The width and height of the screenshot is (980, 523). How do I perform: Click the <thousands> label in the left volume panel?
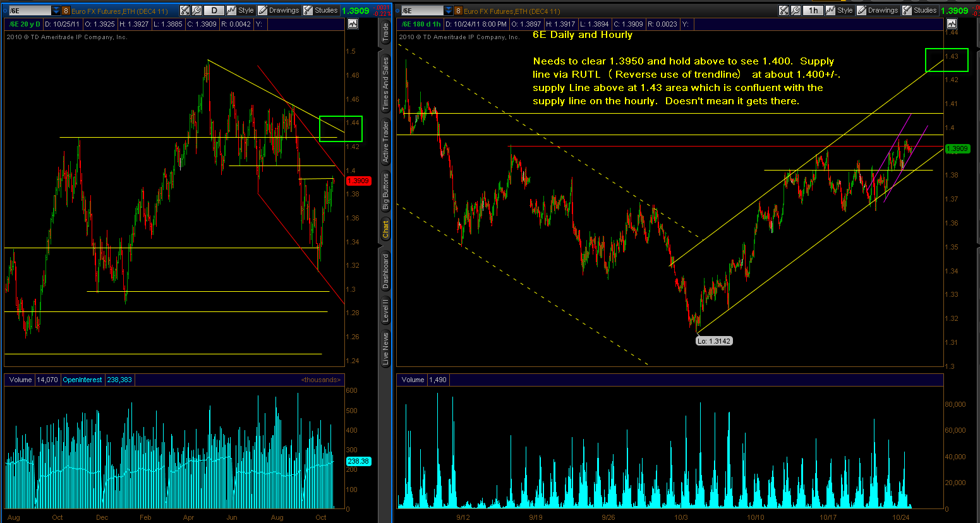point(322,380)
